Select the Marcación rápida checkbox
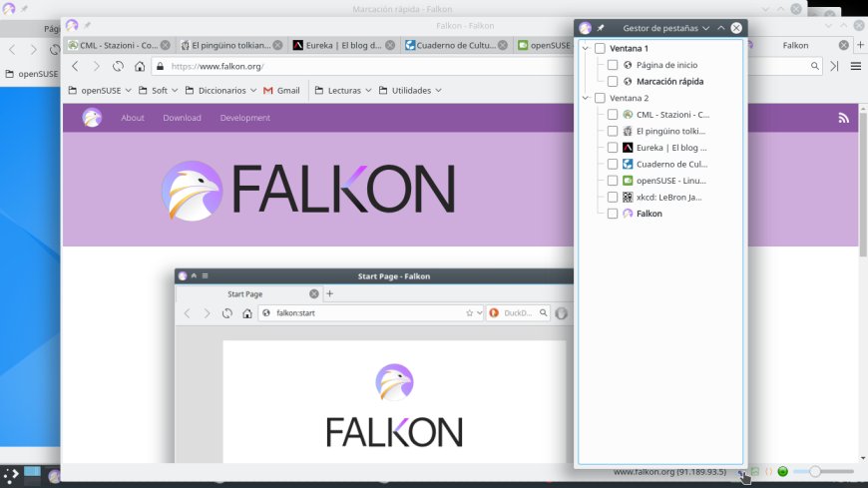Screen dimensions: 868x488 pyautogui.click(x=613, y=82)
